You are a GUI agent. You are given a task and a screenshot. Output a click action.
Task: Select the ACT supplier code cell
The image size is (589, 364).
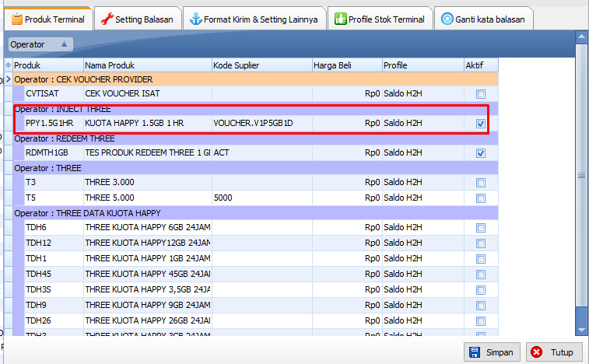pos(262,153)
